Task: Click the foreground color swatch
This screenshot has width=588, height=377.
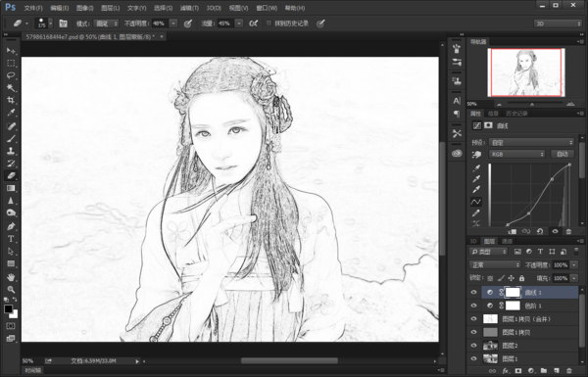Action: [x=8, y=308]
